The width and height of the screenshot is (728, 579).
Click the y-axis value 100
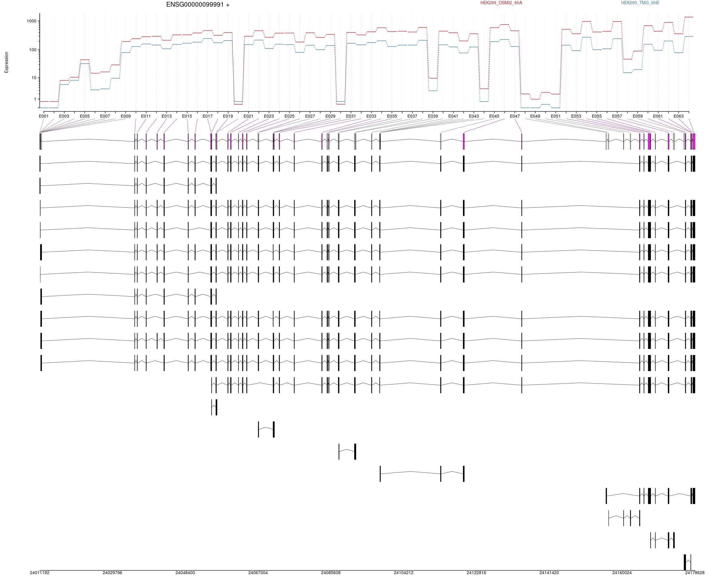[x=33, y=50]
